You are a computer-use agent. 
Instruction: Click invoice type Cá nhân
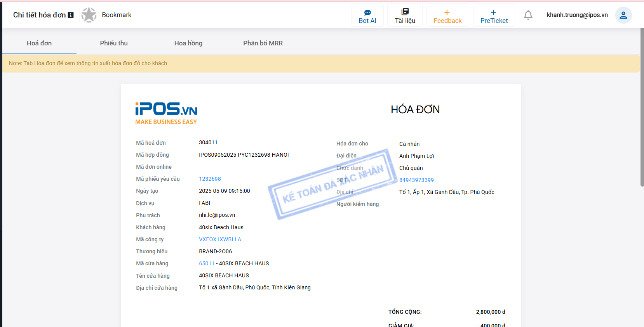(409, 144)
